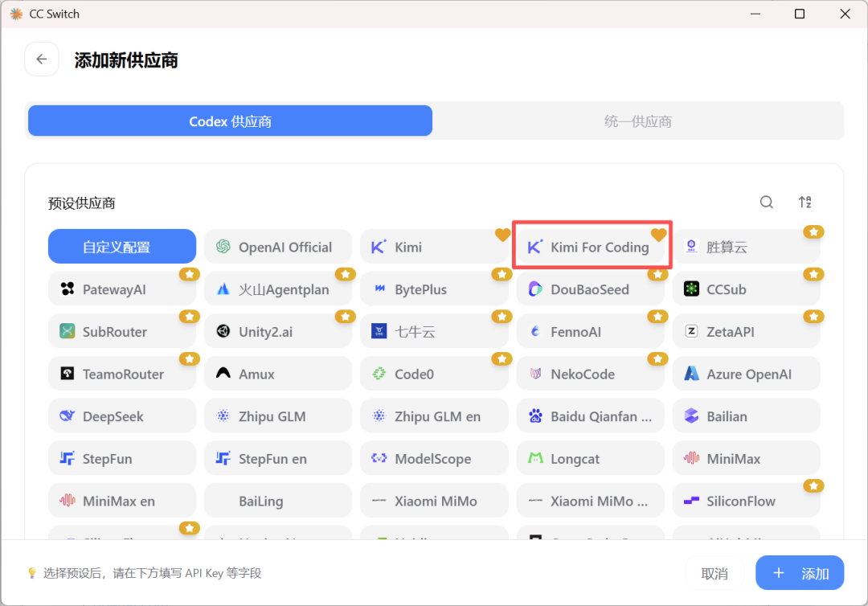
Task: Click the star badge on FennoAI
Action: pos(657,317)
